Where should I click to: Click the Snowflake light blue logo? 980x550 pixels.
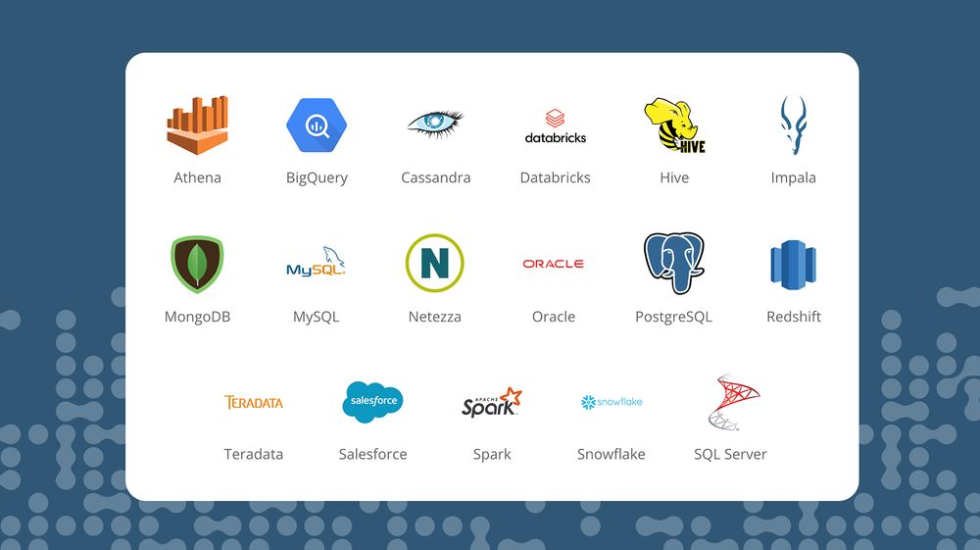click(x=612, y=402)
